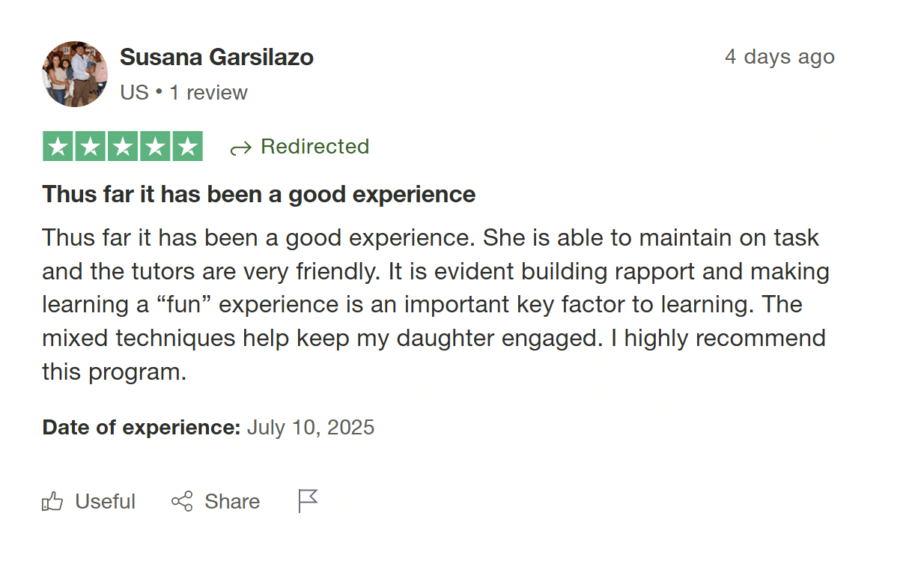
Task: Open Susana Garsilazo's profile picture
Action: 75,74
